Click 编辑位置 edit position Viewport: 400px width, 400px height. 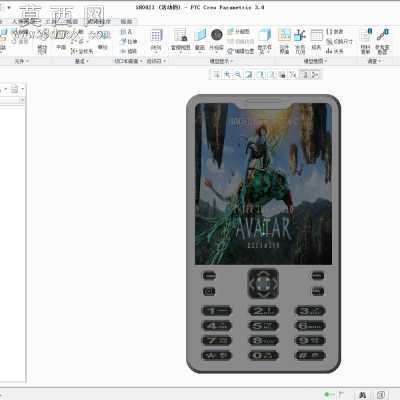coord(241,51)
